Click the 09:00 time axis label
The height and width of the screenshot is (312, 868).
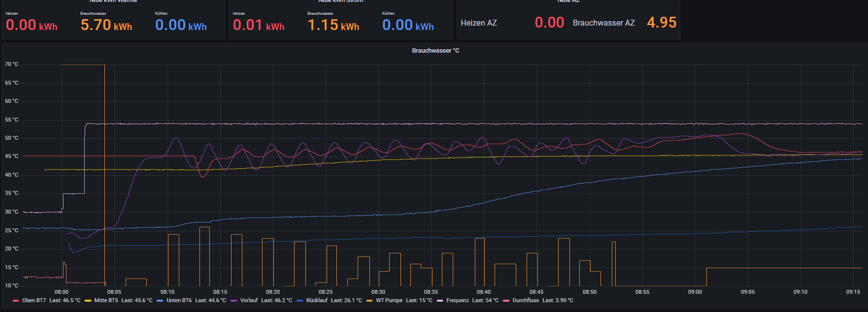tap(695, 292)
